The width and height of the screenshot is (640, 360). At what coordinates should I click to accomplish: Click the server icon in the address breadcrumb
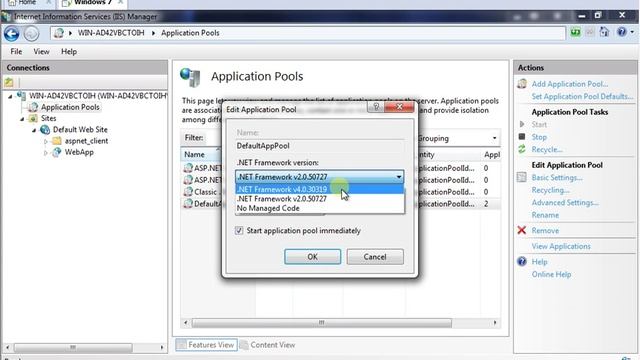point(59,33)
